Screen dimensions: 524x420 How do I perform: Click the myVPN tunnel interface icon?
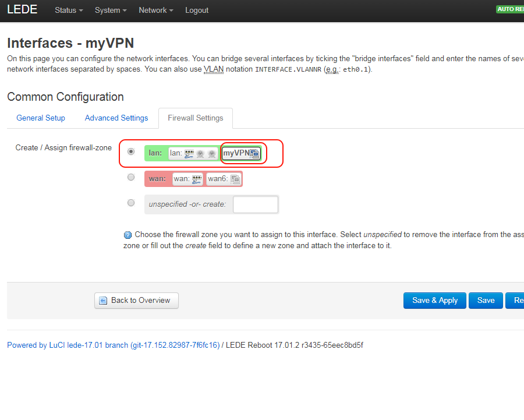click(x=254, y=153)
